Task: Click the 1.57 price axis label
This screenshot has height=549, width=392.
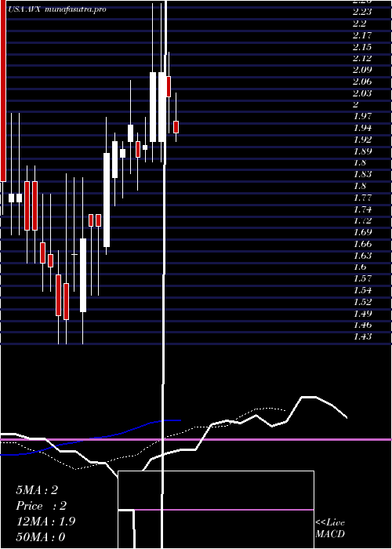Action: [x=362, y=278]
